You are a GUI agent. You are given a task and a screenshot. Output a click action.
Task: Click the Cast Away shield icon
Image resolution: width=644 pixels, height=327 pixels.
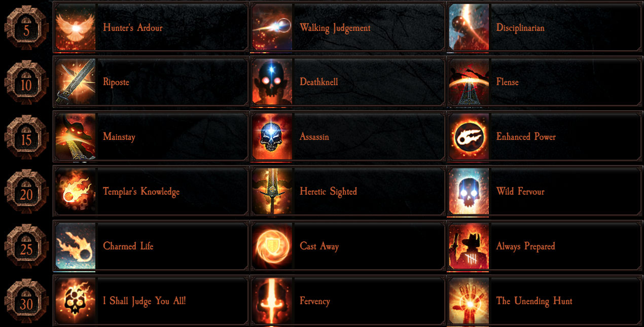(x=272, y=246)
